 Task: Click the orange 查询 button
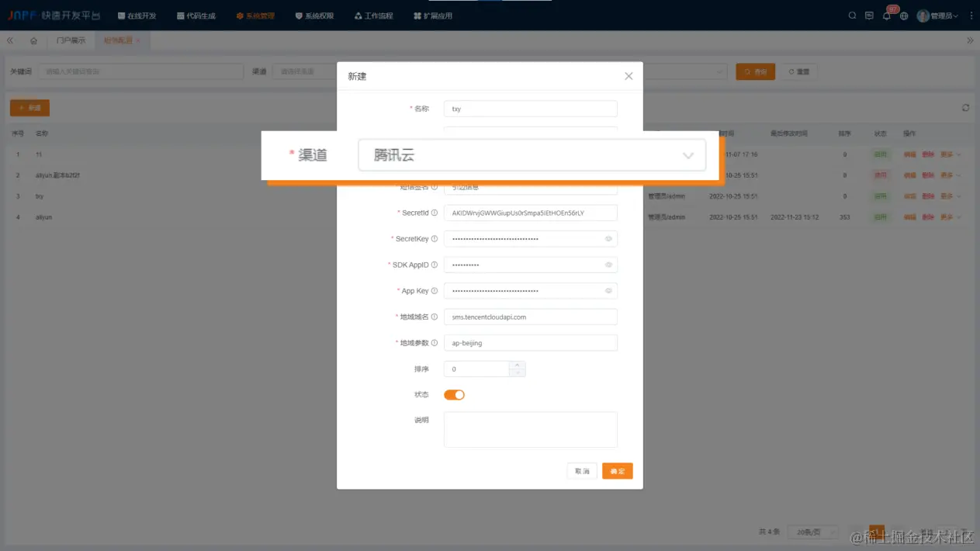[x=756, y=71]
